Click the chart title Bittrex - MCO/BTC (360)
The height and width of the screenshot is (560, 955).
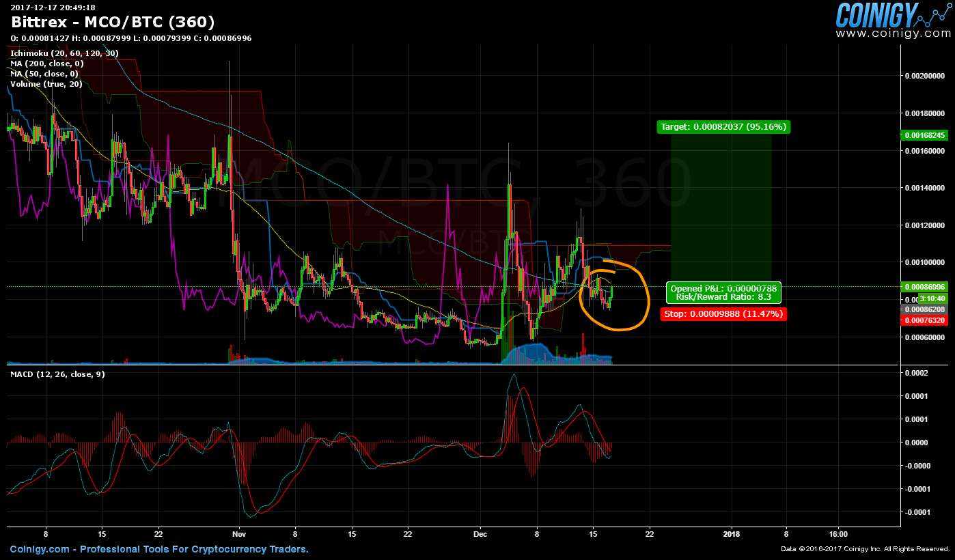(x=113, y=23)
